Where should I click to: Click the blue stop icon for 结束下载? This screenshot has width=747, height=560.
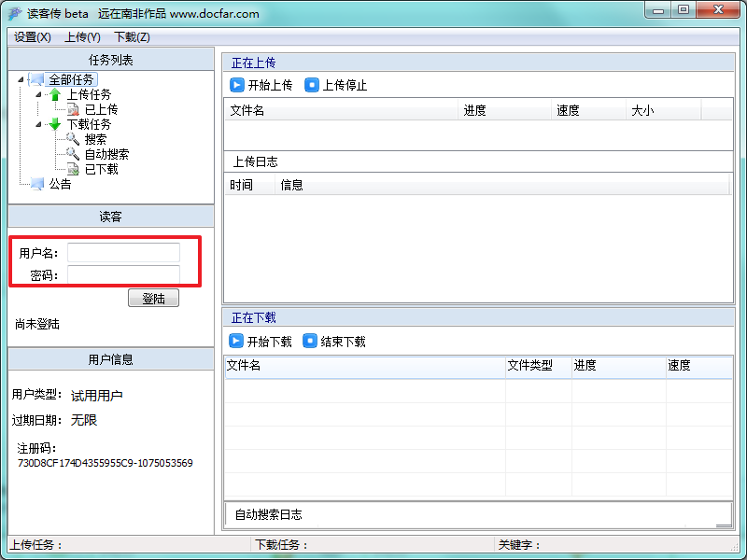point(310,341)
